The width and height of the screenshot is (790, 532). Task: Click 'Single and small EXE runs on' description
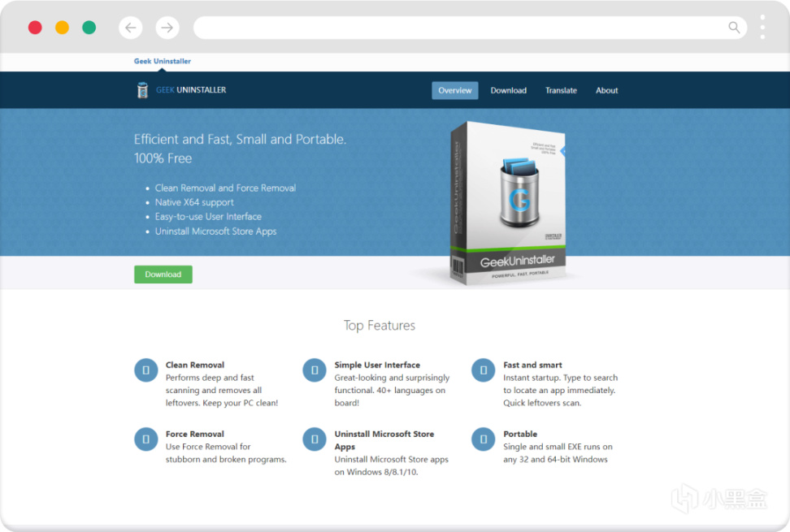tap(558, 453)
